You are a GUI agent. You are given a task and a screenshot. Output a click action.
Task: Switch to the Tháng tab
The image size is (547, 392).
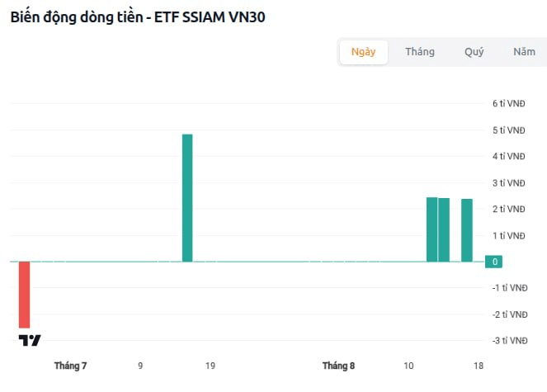pyautogui.click(x=420, y=52)
